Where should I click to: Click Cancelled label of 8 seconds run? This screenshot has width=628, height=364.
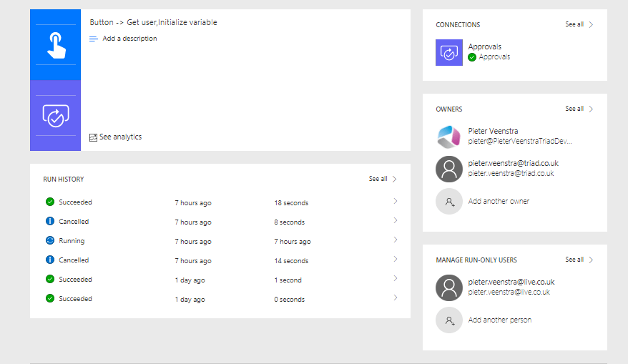click(x=74, y=222)
